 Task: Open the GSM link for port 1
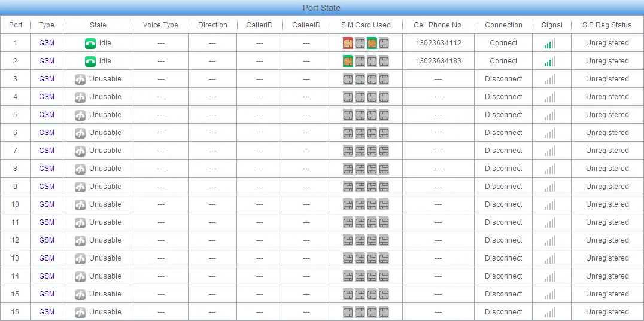point(47,42)
